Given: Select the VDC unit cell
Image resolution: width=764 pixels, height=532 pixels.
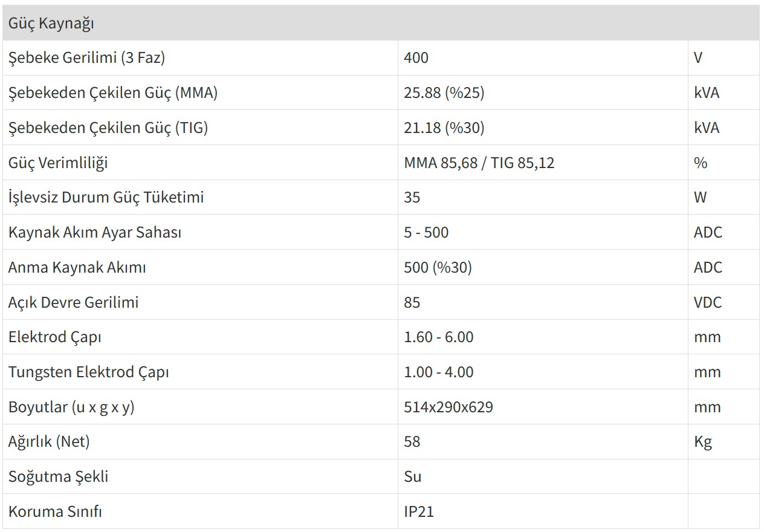Looking at the screenshot, I should [708, 302].
